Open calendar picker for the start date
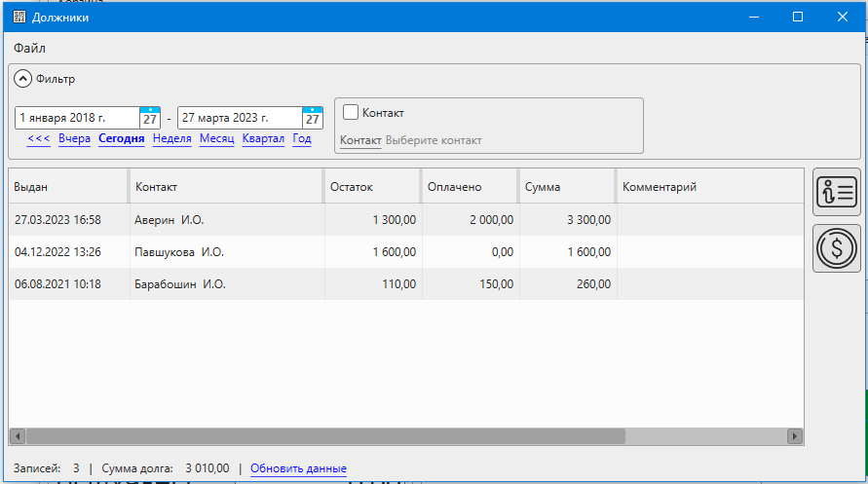This screenshot has width=868, height=484. coord(150,118)
